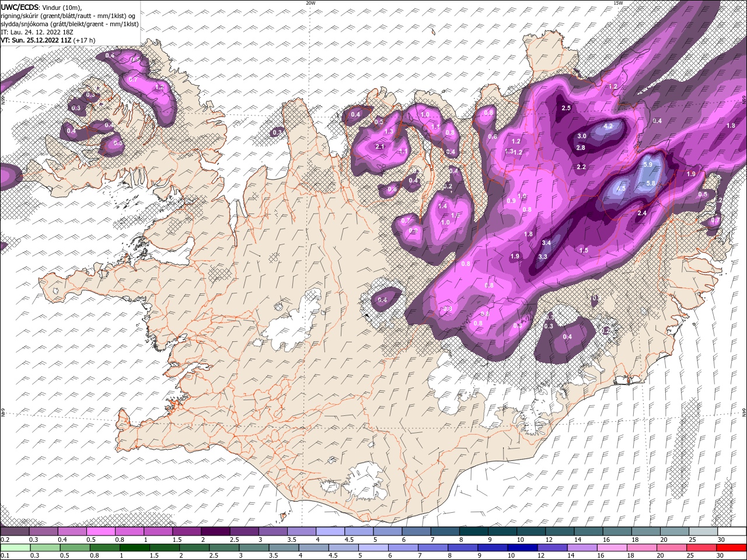Viewport: 747px width, 560px height.
Task: Click the 0.5 pink swatch in top legend row
Action: pos(101,531)
